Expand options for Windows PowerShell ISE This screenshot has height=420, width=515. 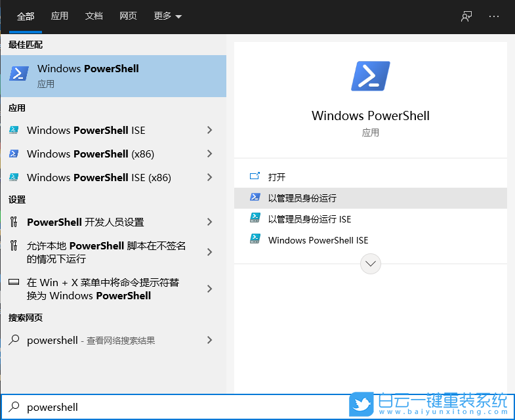209,130
